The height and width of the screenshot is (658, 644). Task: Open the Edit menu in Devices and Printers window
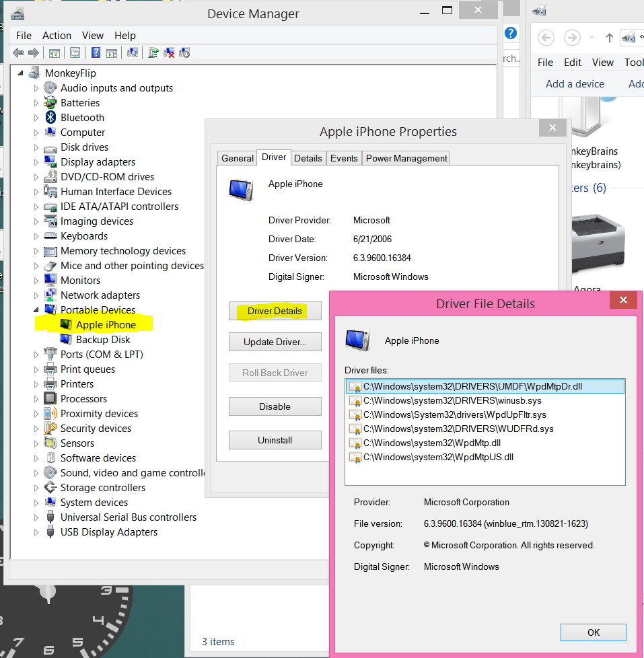tap(573, 63)
